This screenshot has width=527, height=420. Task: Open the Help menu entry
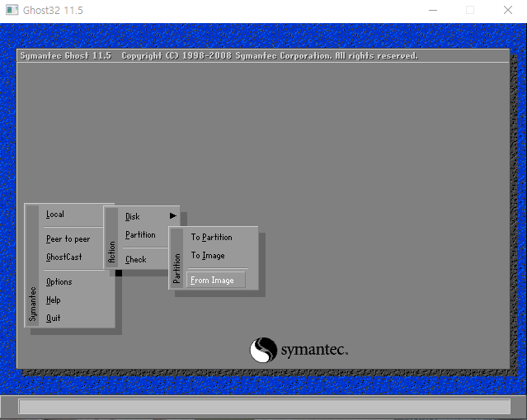pyautogui.click(x=53, y=300)
